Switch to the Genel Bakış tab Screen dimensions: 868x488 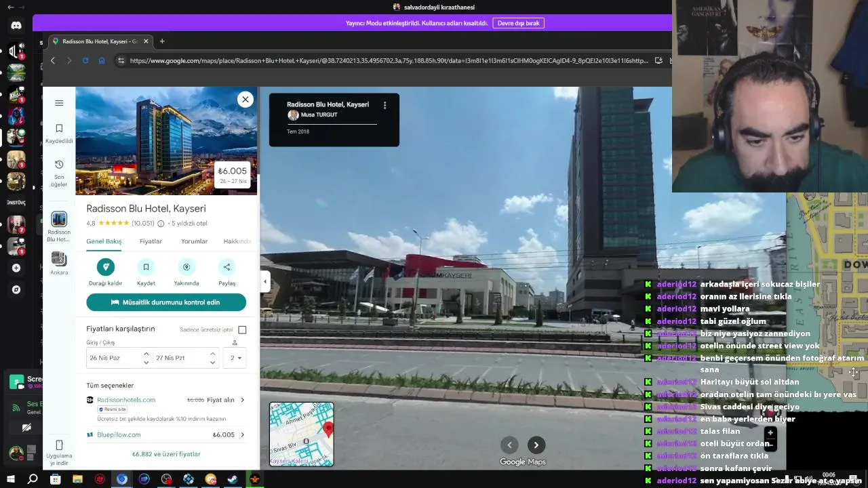pos(104,241)
